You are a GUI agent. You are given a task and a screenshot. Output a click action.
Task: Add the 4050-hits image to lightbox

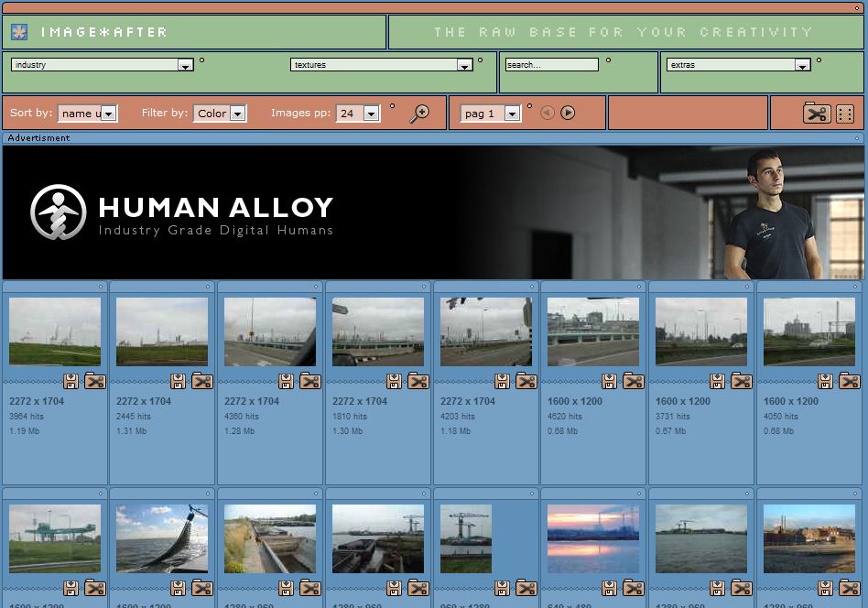point(849,381)
